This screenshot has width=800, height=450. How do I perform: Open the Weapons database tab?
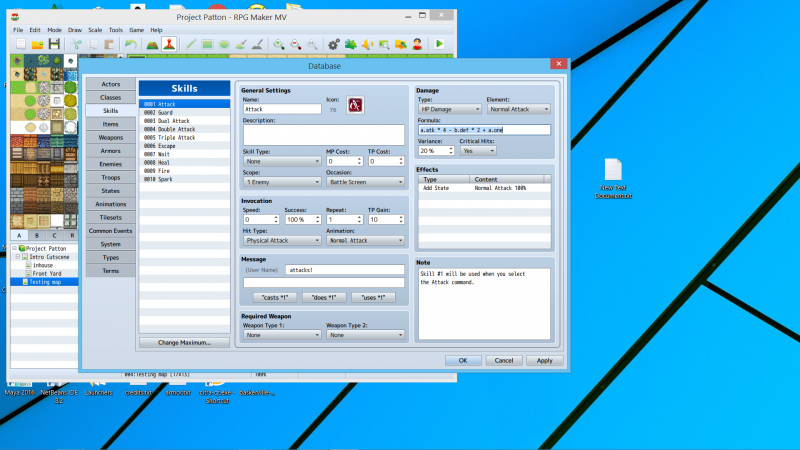pyautogui.click(x=111, y=137)
